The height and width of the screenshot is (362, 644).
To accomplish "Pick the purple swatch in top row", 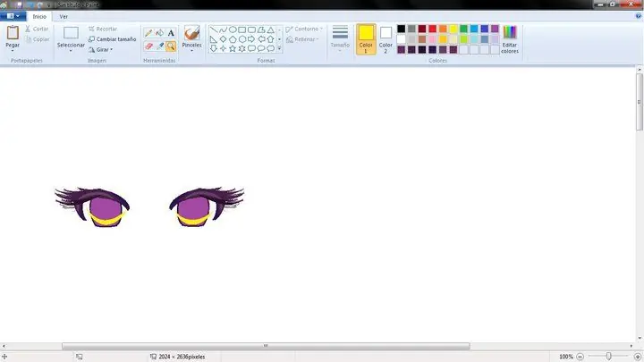I will (x=495, y=29).
